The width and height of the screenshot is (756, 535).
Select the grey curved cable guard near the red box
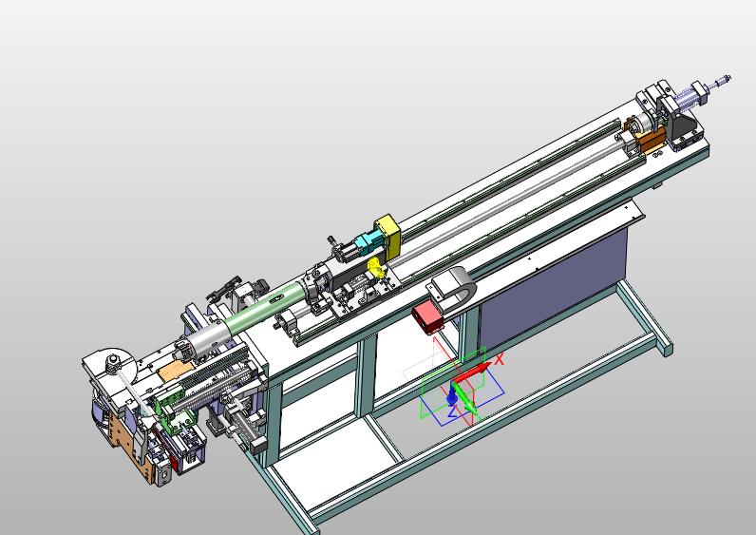point(453,290)
